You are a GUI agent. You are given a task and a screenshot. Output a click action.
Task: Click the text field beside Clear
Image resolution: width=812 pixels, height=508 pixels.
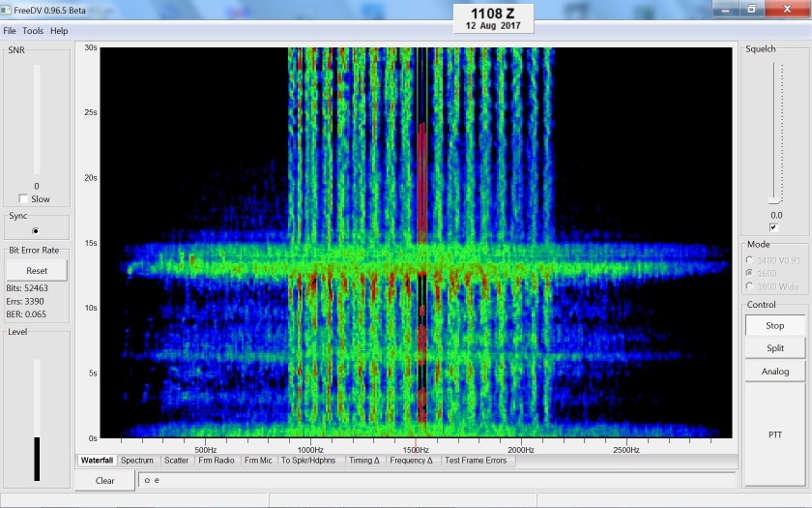pos(435,480)
